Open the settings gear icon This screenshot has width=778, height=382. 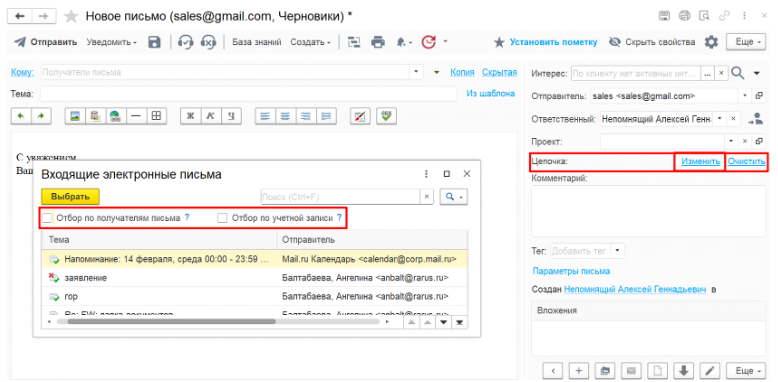tap(712, 42)
